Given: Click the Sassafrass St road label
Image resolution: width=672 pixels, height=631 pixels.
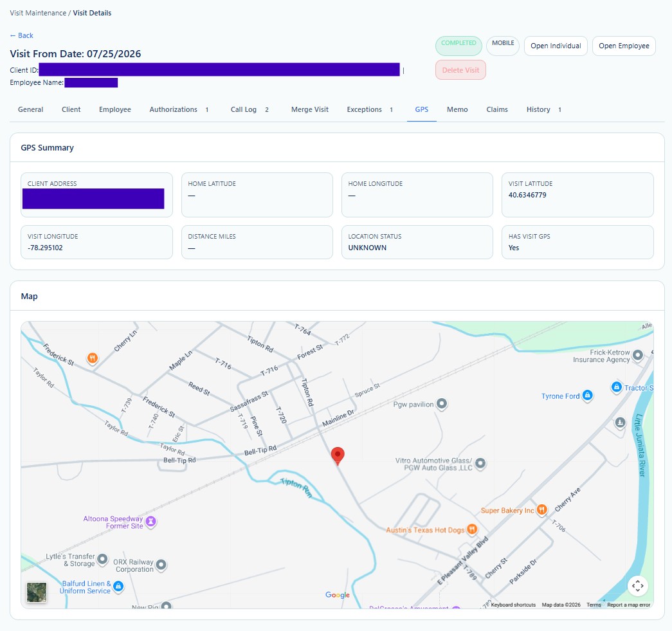Looking at the screenshot, I should (x=249, y=401).
